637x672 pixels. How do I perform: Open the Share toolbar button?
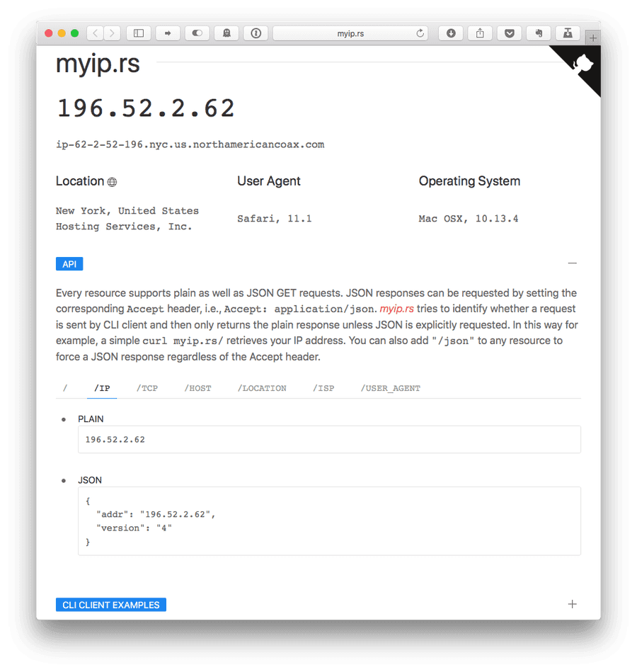pyautogui.click(x=480, y=33)
